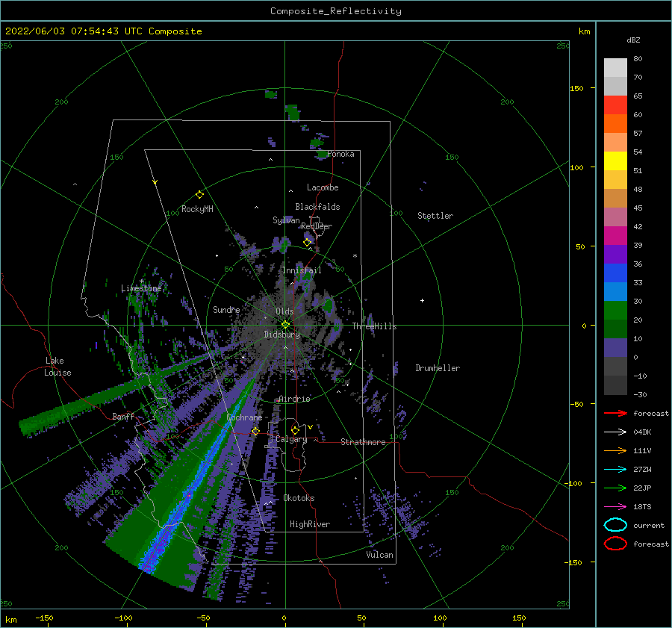This screenshot has width=672, height=628.
Task: Click the Didsbury city label
Action: click(281, 335)
